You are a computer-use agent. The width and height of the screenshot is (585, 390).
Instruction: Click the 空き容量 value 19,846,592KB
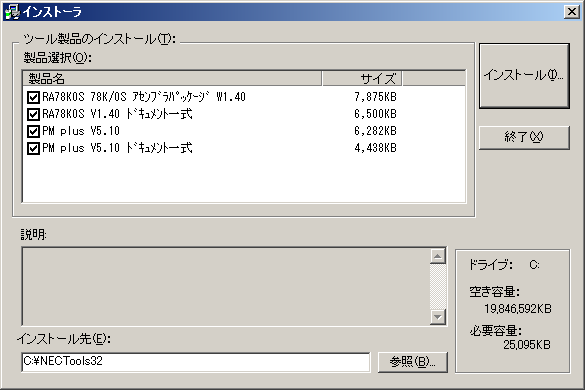point(517,309)
